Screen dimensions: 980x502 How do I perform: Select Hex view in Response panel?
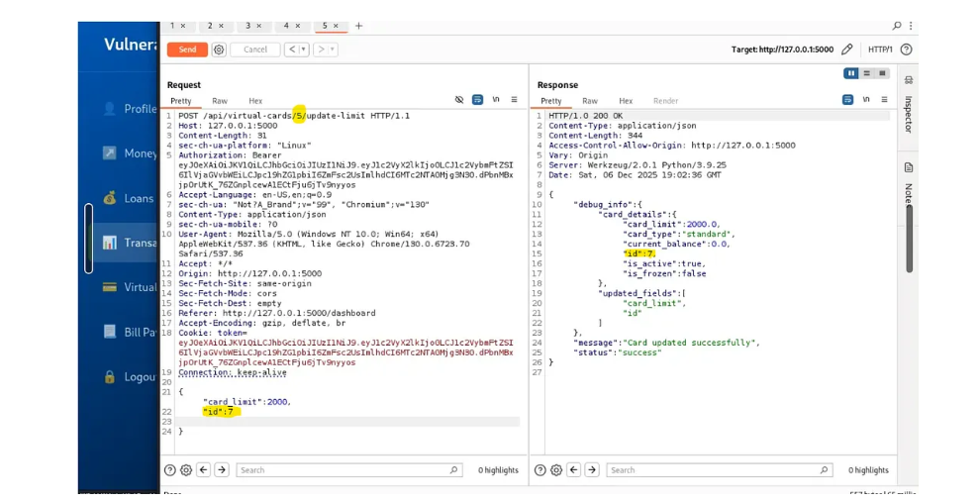click(626, 101)
